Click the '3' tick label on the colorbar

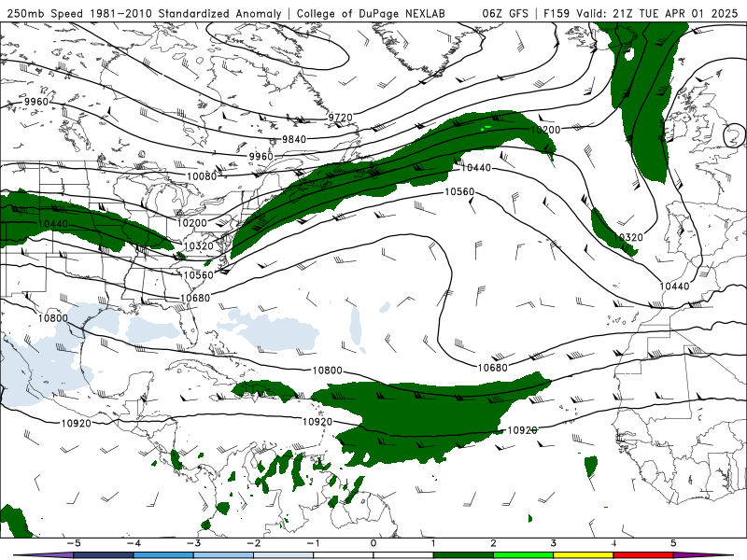[553, 543]
